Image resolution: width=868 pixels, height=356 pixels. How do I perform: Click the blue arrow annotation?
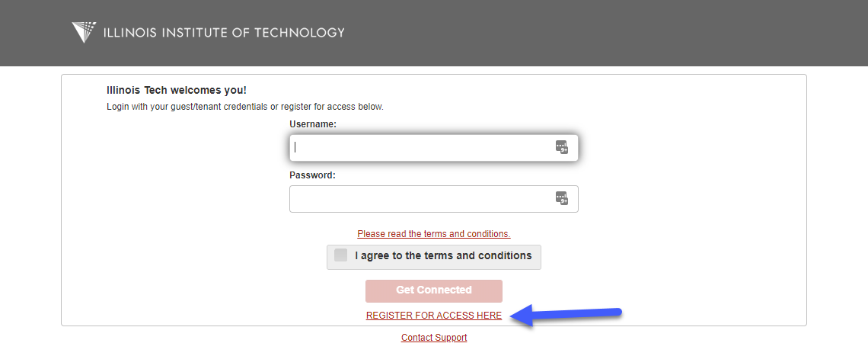(x=566, y=316)
